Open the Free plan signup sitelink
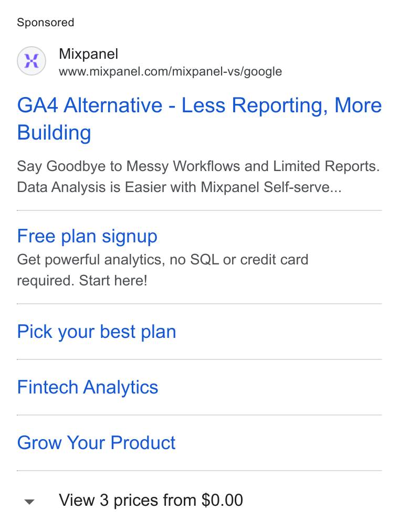The width and height of the screenshot is (399, 532). (87, 237)
